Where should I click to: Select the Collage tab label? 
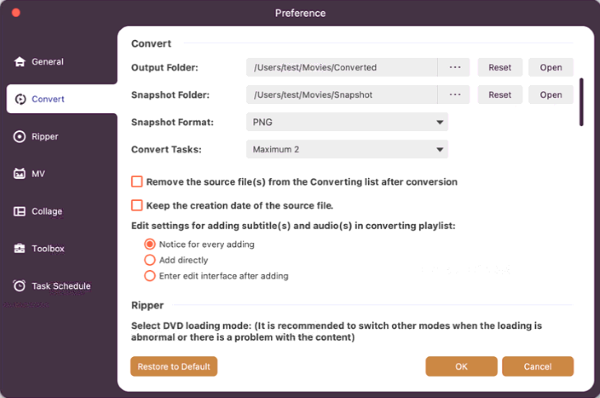[x=47, y=211]
